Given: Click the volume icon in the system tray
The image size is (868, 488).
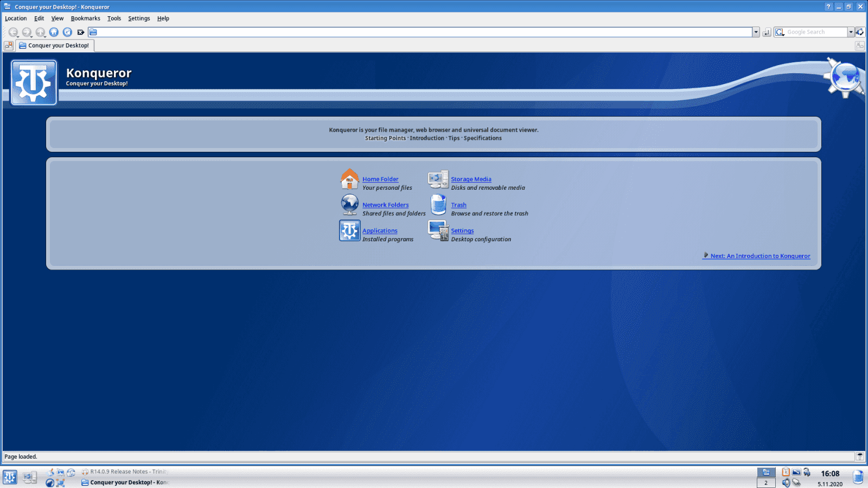Looking at the screenshot, I should pos(787,481).
